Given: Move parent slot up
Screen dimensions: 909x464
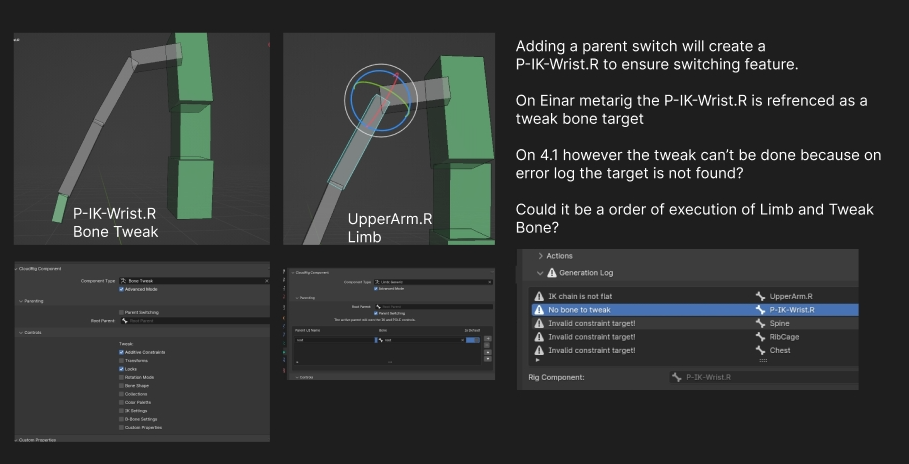Looking at the screenshot, I should pos(488,352).
